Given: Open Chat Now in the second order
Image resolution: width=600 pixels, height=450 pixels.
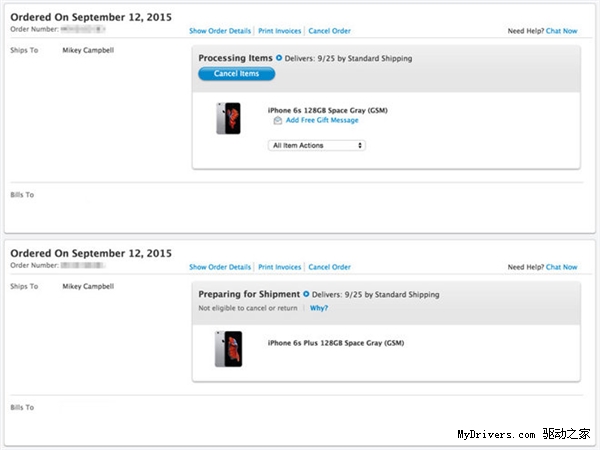Looking at the screenshot, I should 561,267.
